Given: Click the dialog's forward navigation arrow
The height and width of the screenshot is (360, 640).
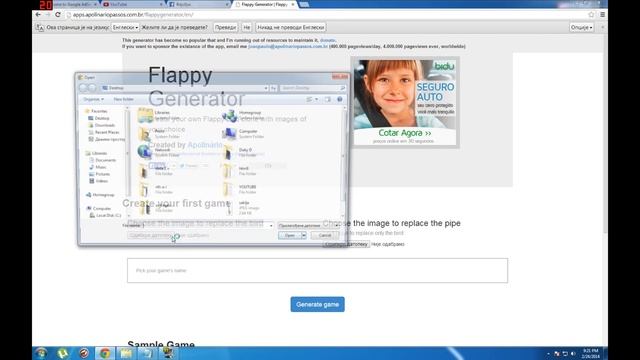Looking at the screenshot, I should coord(92,88).
